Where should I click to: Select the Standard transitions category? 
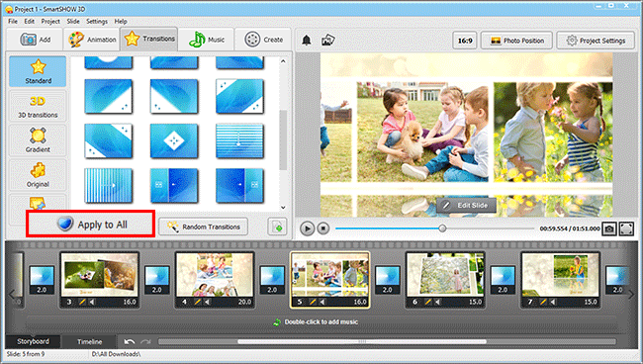click(x=38, y=71)
